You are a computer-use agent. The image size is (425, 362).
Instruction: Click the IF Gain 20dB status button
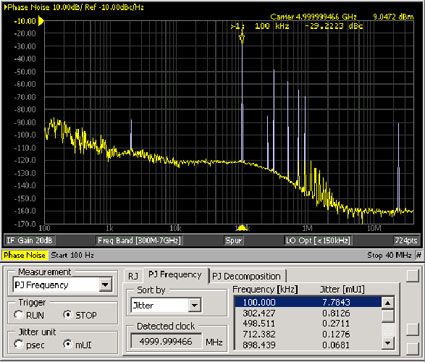[30, 240]
